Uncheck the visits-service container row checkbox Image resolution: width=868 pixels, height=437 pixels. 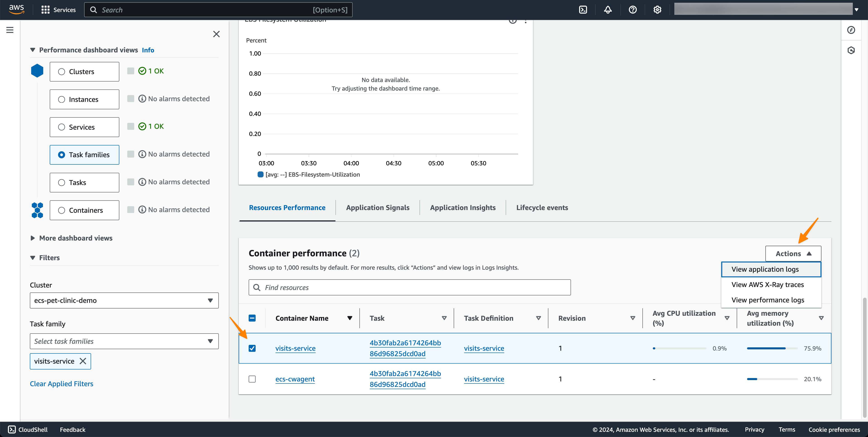coord(252,348)
